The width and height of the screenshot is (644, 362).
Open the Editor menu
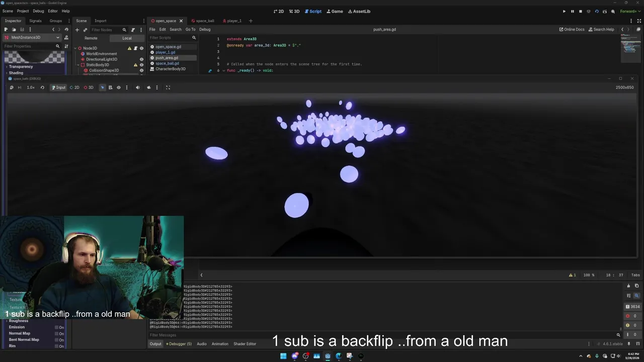pos(53,11)
